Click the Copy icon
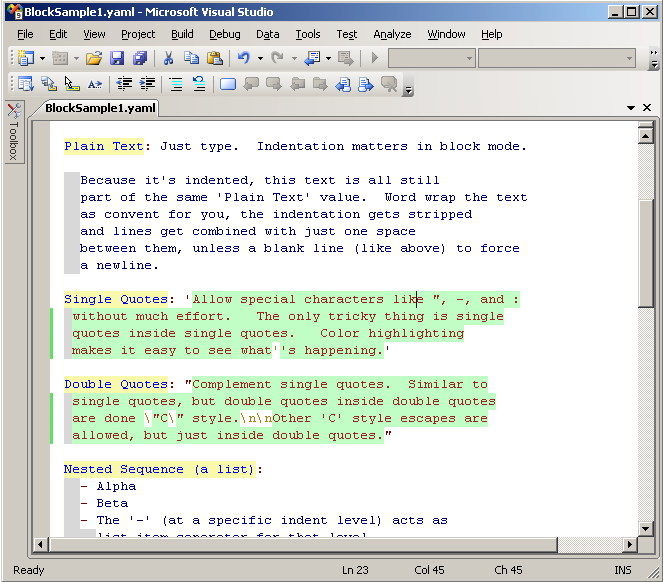The height and width of the screenshot is (582, 663). click(192, 58)
